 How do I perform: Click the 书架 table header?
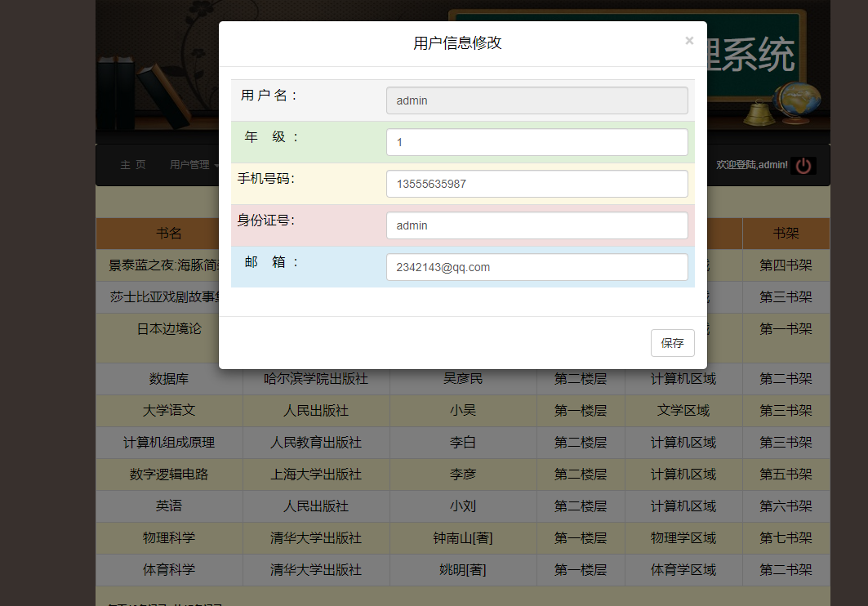785,233
